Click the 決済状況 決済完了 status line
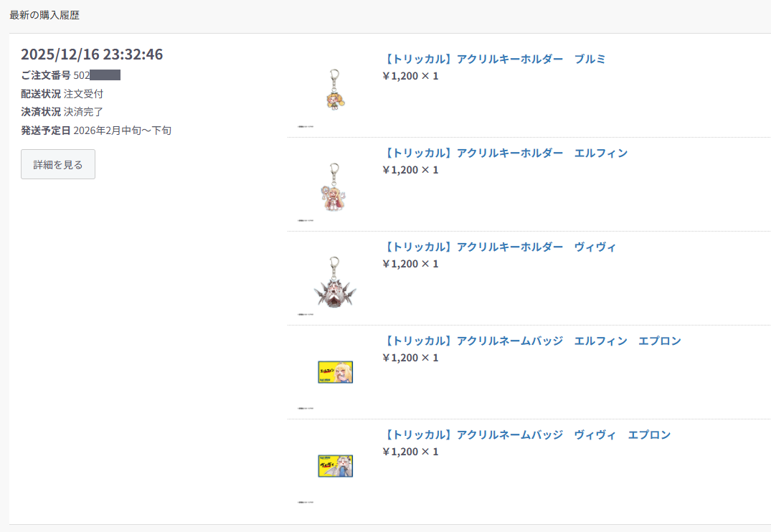 (62, 112)
